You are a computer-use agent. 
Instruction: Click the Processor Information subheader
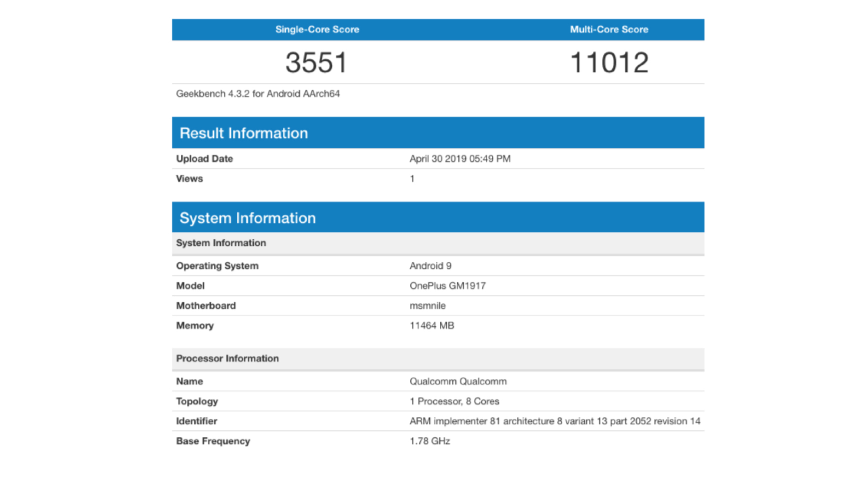coord(227,358)
